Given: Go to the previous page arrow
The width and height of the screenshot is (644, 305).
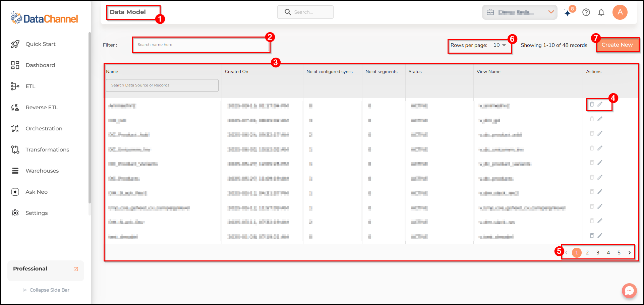Looking at the screenshot, I should 566,253.
